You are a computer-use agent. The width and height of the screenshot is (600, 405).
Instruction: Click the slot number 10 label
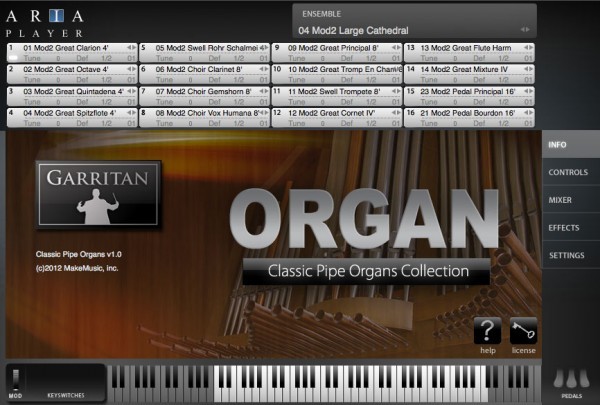277,69
